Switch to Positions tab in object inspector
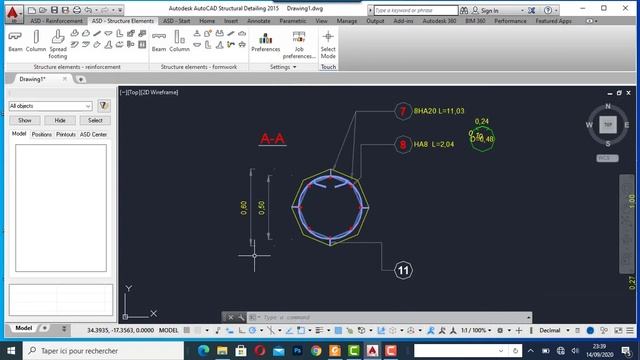 [x=42, y=134]
